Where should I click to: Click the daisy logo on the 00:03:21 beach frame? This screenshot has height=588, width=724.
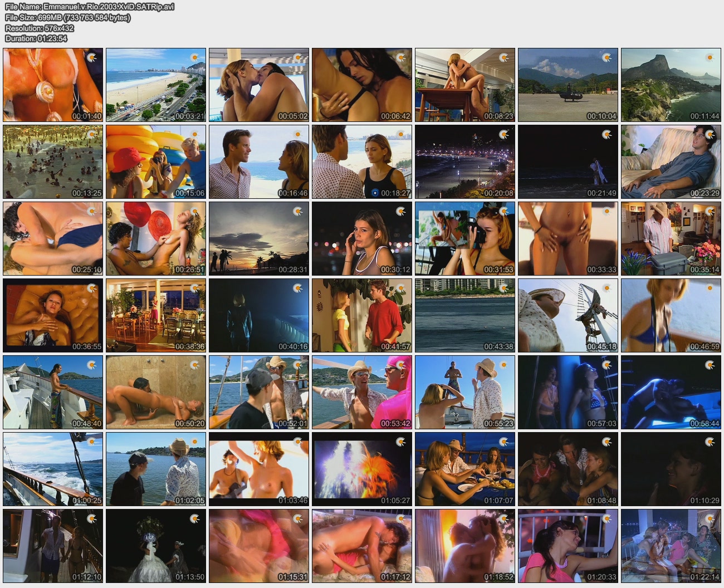(x=194, y=57)
